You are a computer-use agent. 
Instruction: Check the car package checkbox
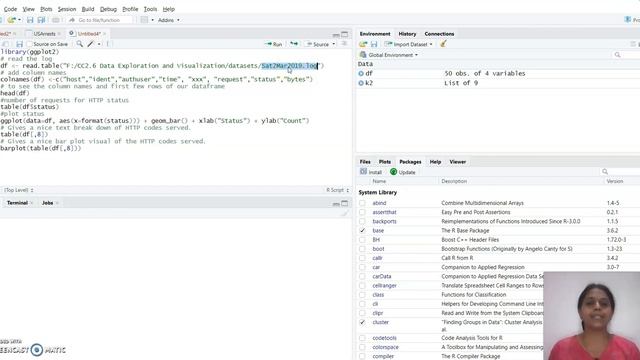click(x=362, y=267)
